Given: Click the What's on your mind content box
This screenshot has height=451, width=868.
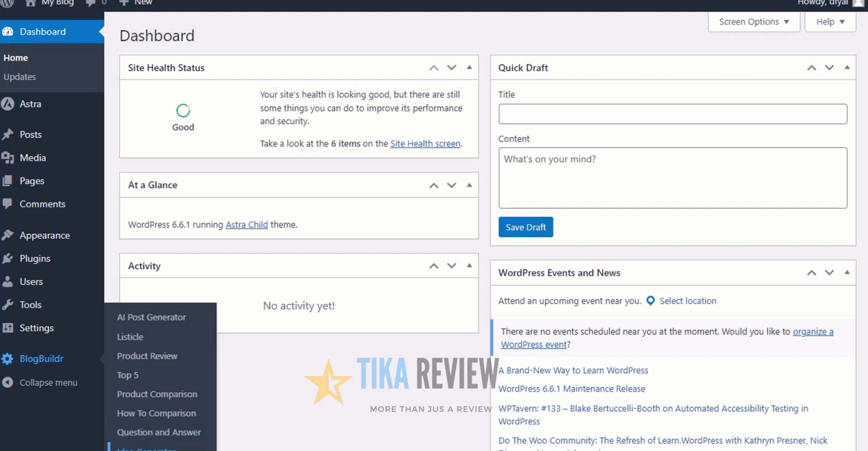Looking at the screenshot, I should click(673, 178).
